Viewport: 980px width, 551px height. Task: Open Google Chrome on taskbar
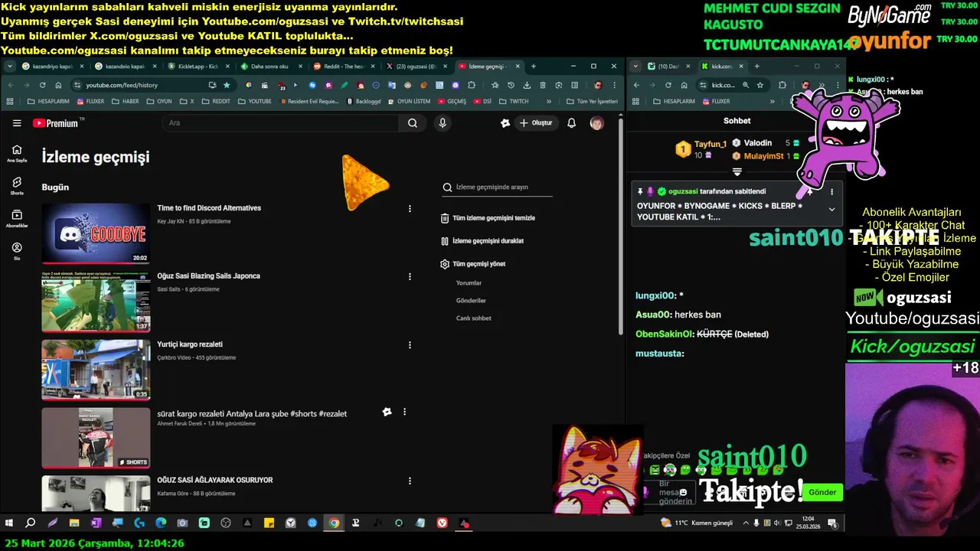click(x=334, y=523)
